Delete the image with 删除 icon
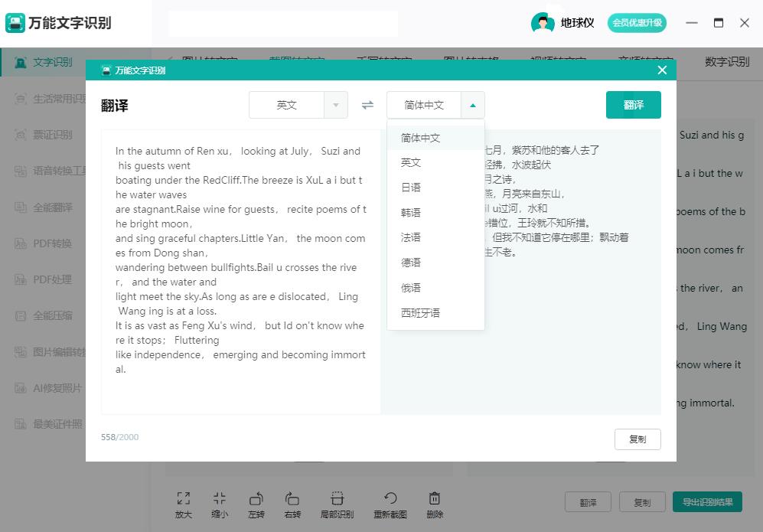 coord(434,504)
